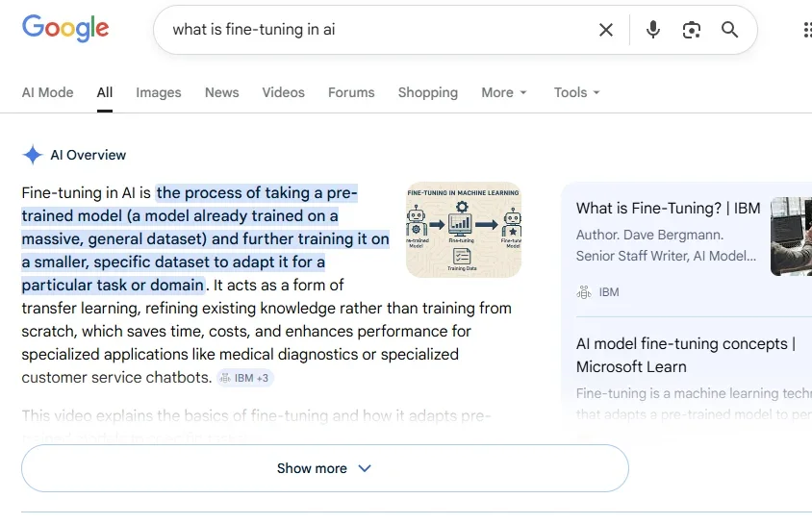Screen dimensions: 812x524
Task: Clear the search query with X
Action: tap(606, 30)
